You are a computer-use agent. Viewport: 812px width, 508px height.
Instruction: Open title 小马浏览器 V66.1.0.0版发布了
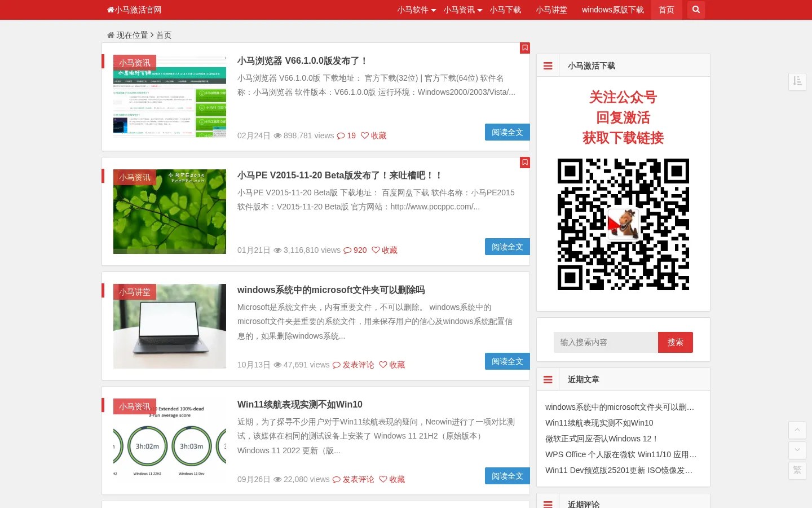[303, 60]
